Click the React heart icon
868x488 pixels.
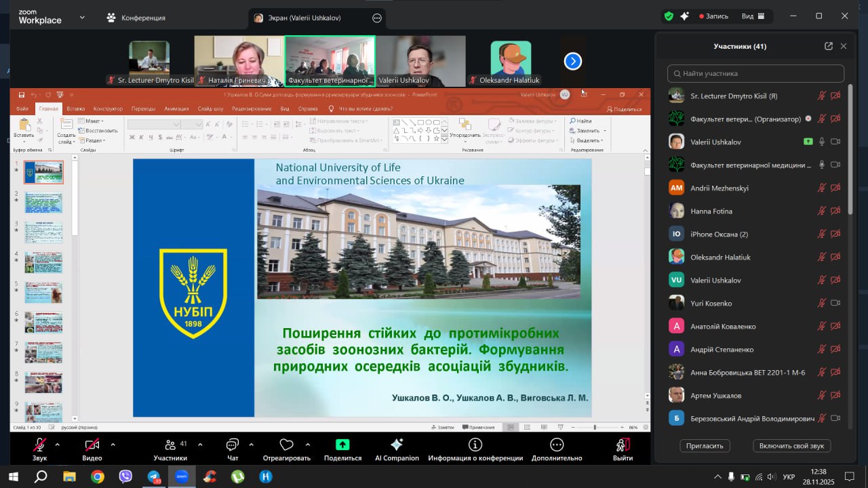(286, 445)
